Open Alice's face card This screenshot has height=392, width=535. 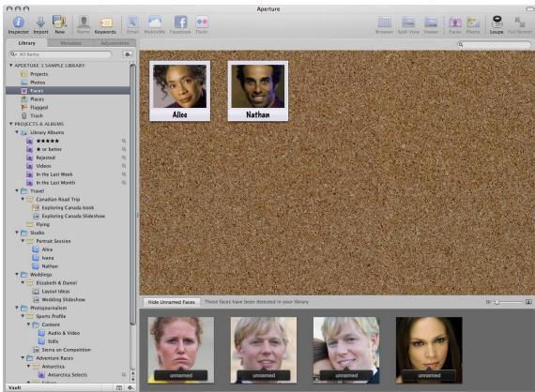tap(180, 91)
